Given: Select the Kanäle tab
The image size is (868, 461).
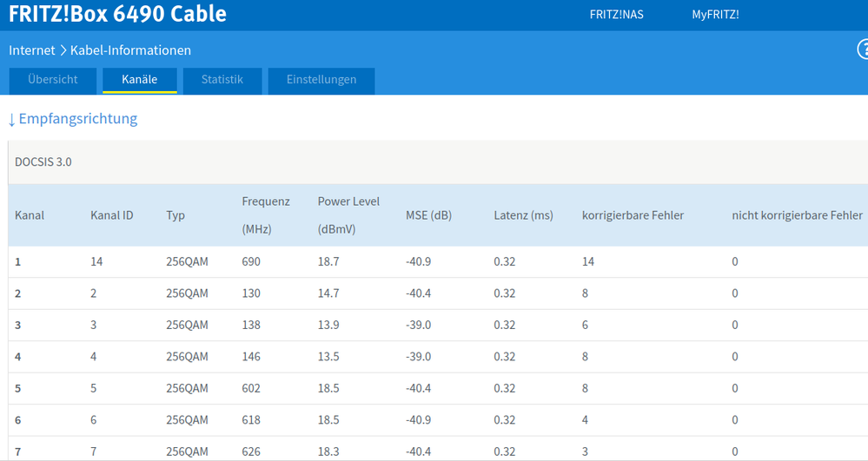Looking at the screenshot, I should [x=140, y=80].
